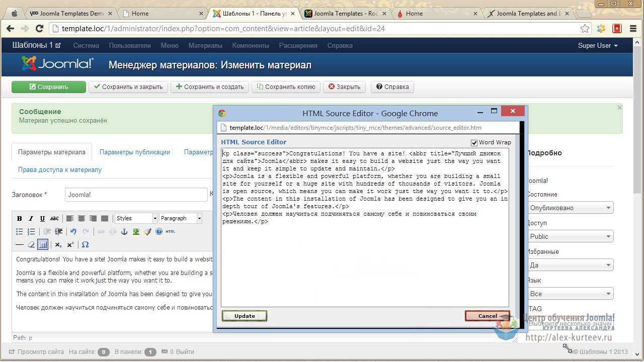Open the TinyMCE editor help

click(159, 232)
